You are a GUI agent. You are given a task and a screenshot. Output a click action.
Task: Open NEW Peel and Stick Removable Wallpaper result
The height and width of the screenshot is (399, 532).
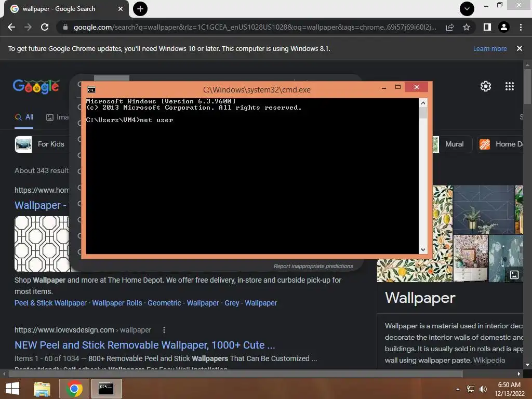(x=145, y=345)
